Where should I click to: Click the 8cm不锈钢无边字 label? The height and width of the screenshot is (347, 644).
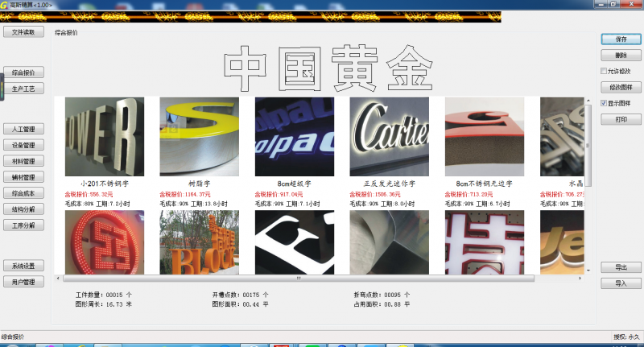[x=485, y=184]
